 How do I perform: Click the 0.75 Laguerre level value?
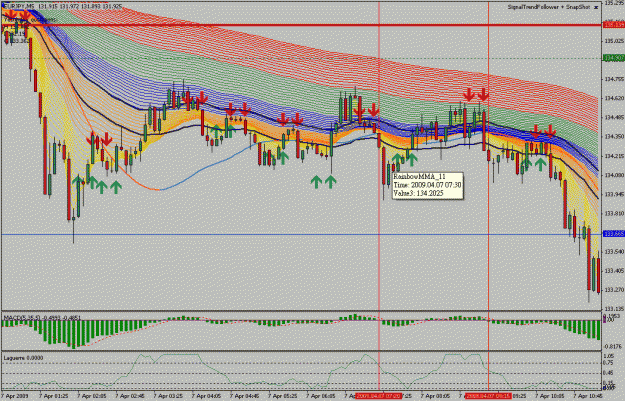[608, 363]
